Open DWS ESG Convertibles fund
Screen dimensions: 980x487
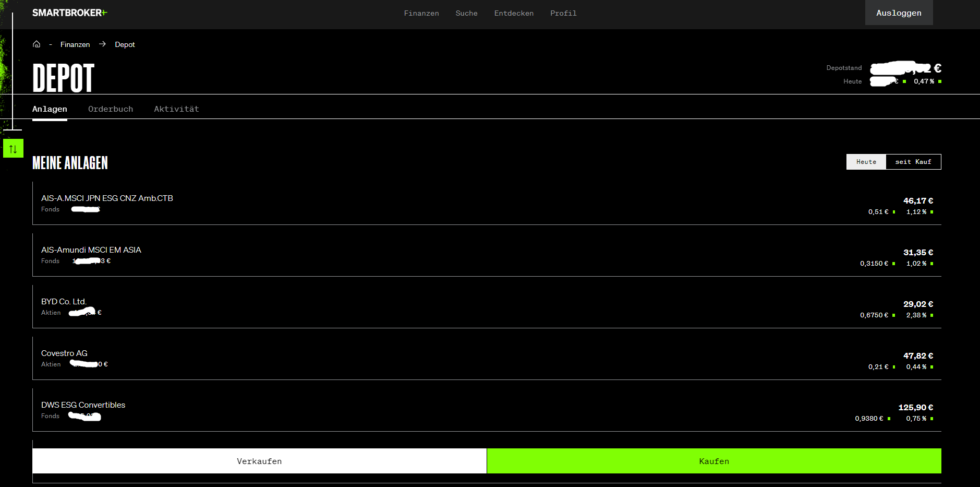click(487, 410)
